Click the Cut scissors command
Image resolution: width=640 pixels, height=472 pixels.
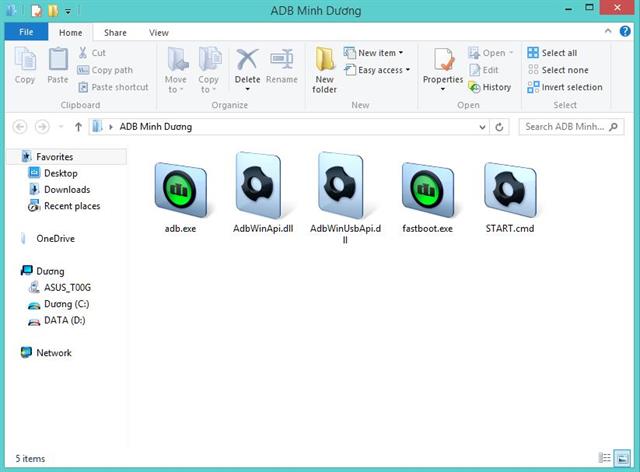click(91, 53)
